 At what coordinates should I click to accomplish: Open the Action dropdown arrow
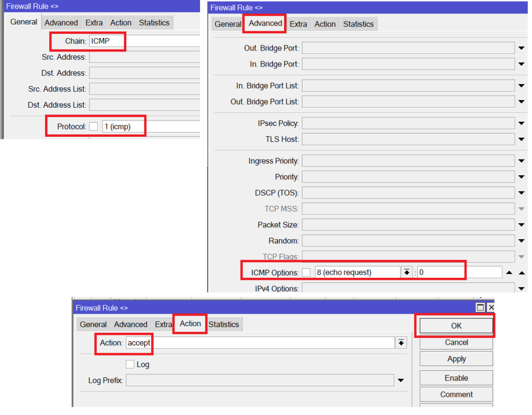(401, 343)
